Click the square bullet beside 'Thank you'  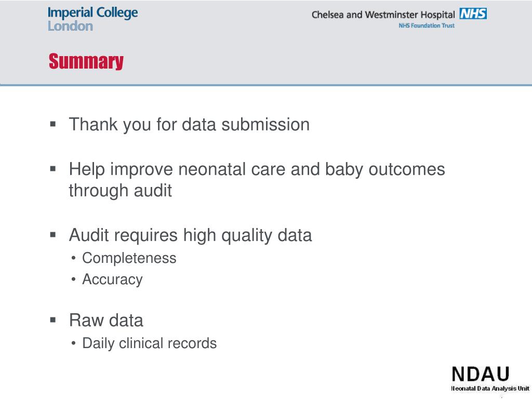click(x=53, y=124)
